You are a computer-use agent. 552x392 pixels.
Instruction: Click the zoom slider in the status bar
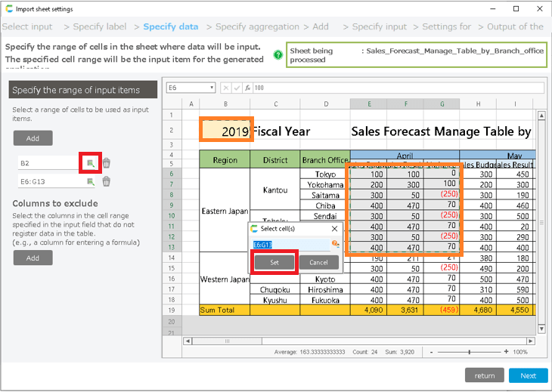click(x=469, y=352)
